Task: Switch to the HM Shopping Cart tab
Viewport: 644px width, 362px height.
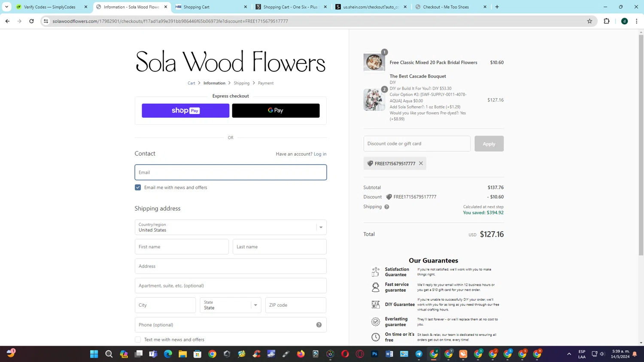Action: pos(210,7)
